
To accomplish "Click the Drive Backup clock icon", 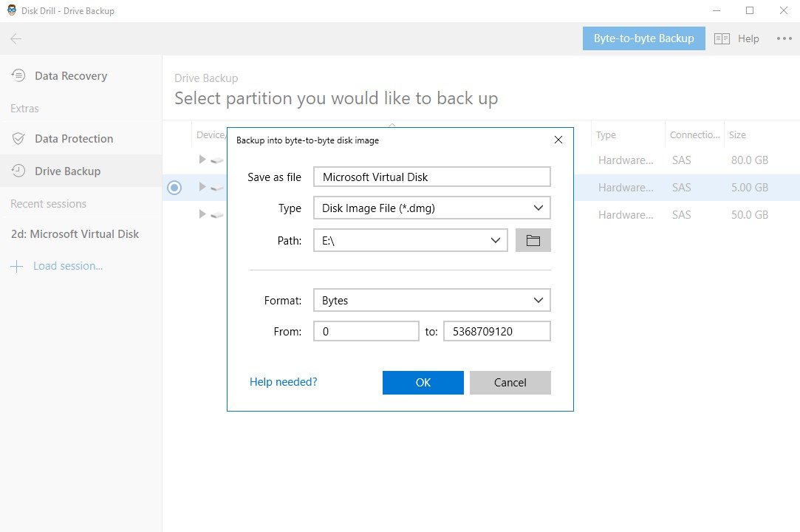I will pyautogui.click(x=18, y=171).
